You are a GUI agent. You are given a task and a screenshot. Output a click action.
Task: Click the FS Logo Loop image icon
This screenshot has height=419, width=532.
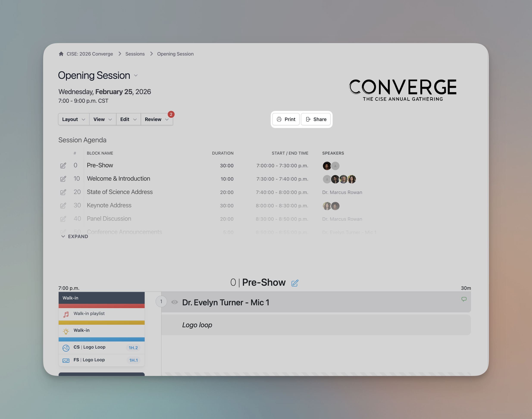coord(66,360)
